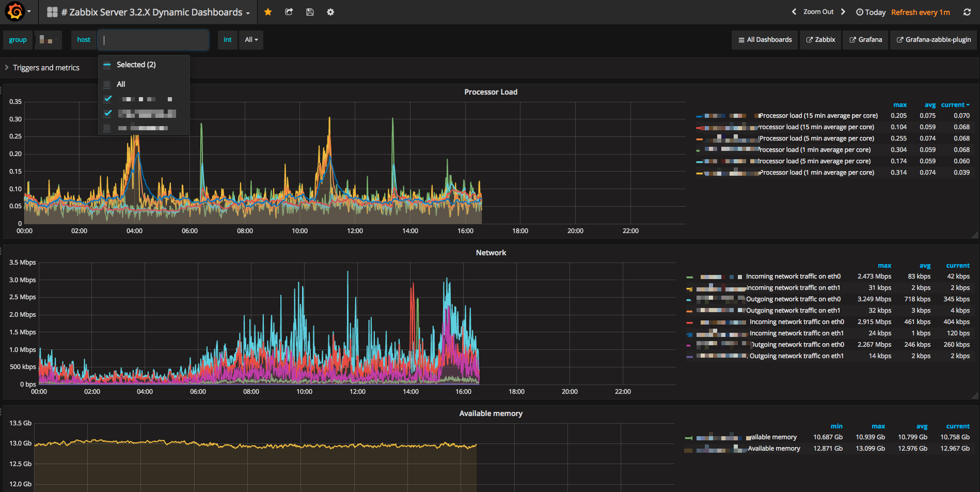The image size is (980, 492).
Task: Open the Grafana logo main menu
Action: (x=15, y=11)
